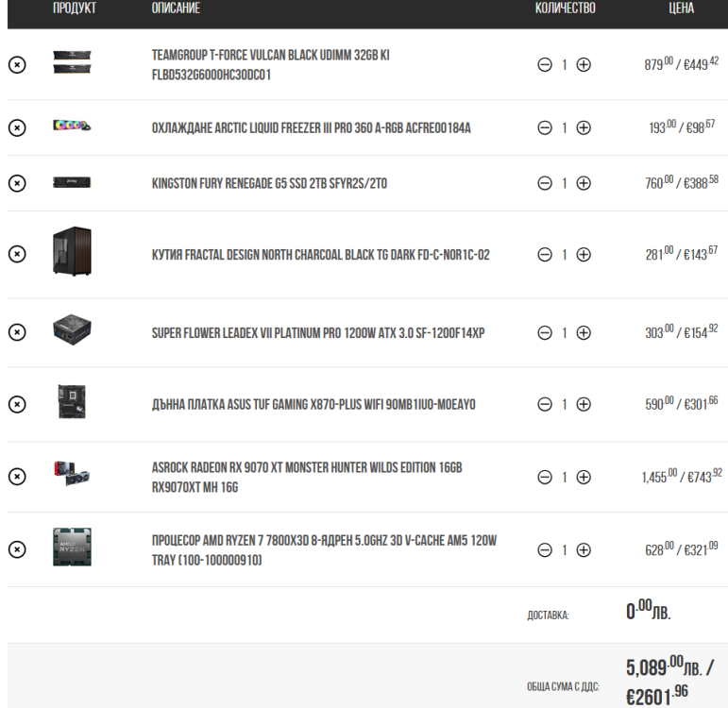Viewport: 728px width, 708px height.
Task: Remove Arctic Liquid Freezer III cooler from cart
Action: point(17,127)
